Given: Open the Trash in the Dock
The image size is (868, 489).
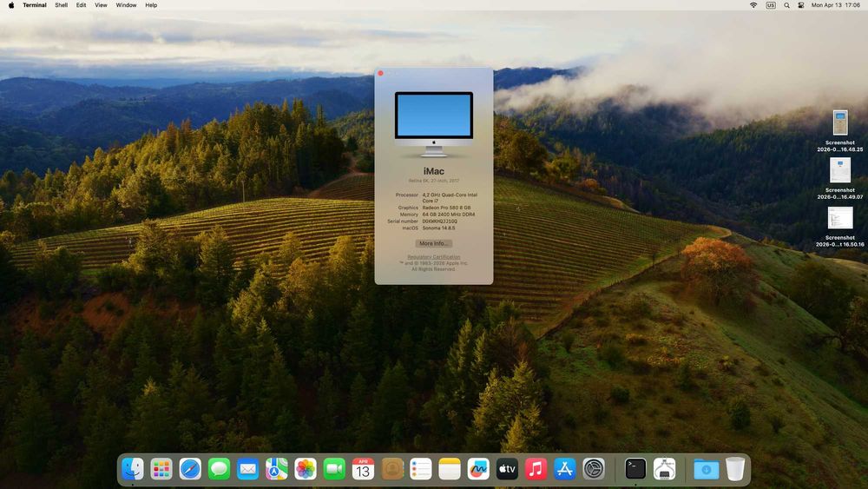Looking at the screenshot, I should 735,470.
